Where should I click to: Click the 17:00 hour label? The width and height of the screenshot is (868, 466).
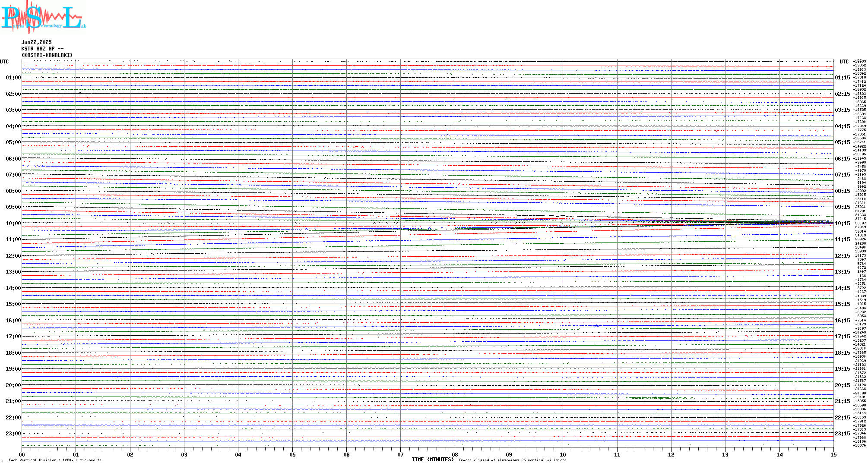[13, 337]
